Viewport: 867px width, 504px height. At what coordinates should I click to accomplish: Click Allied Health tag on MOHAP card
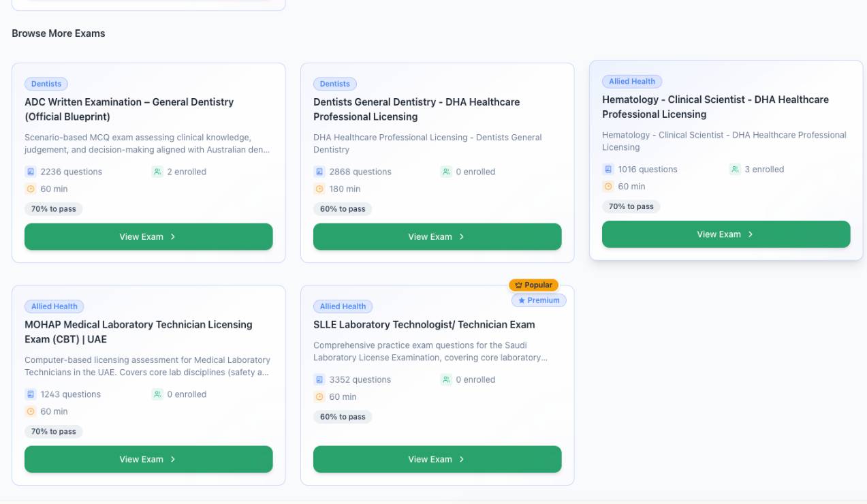[x=54, y=306]
